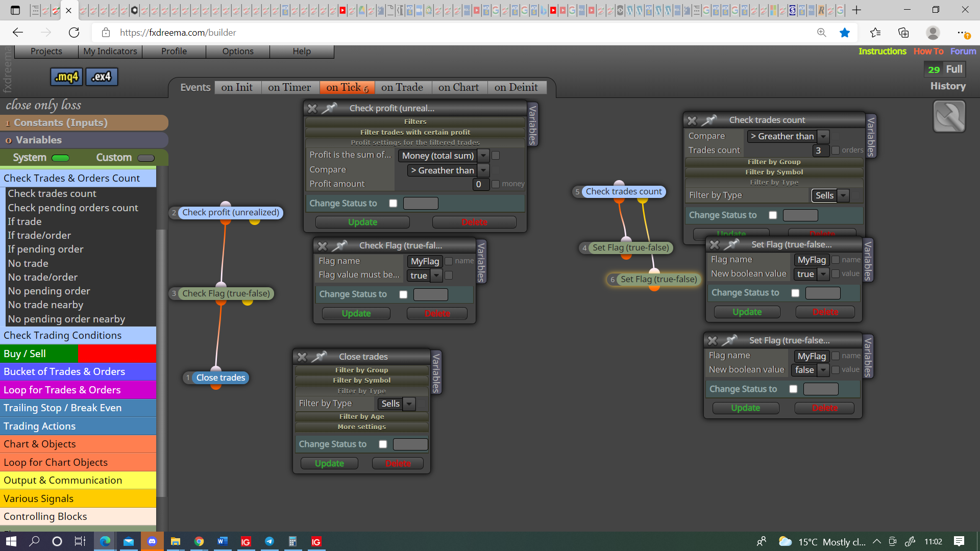Image resolution: width=980 pixels, height=551 pixels.
Task: Toggle Custom blocks switch
Action: coord(146,158)
